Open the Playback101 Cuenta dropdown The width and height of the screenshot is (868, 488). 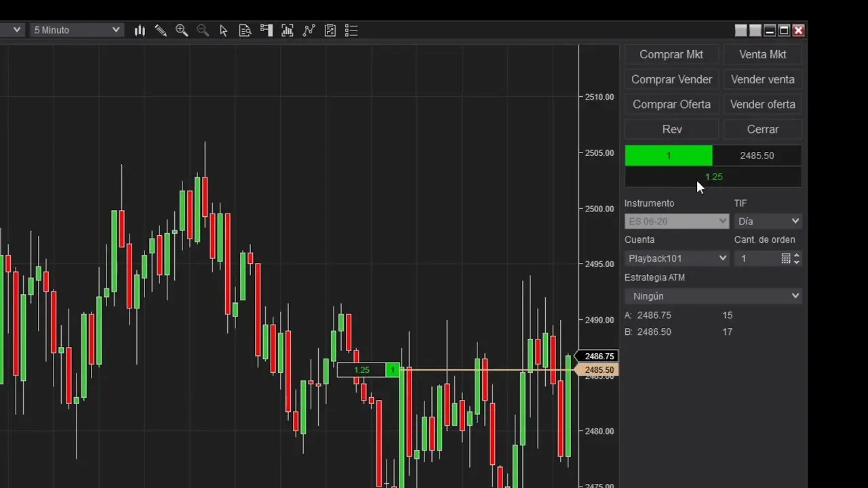coord(677,258)
